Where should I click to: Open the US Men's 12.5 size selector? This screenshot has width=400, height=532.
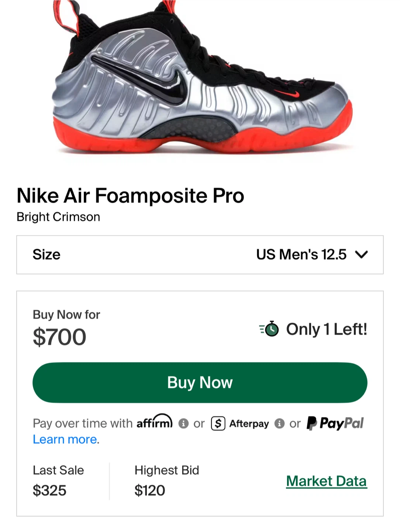pyautogui.click(x=301, y=255)
